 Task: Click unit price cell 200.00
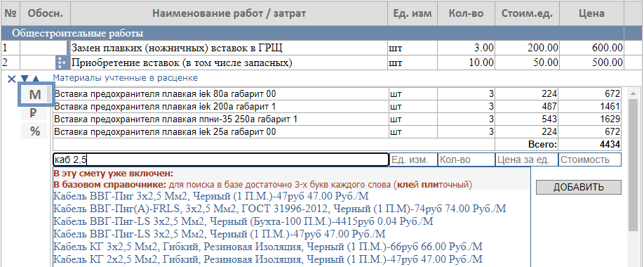(x=527, y=48)
